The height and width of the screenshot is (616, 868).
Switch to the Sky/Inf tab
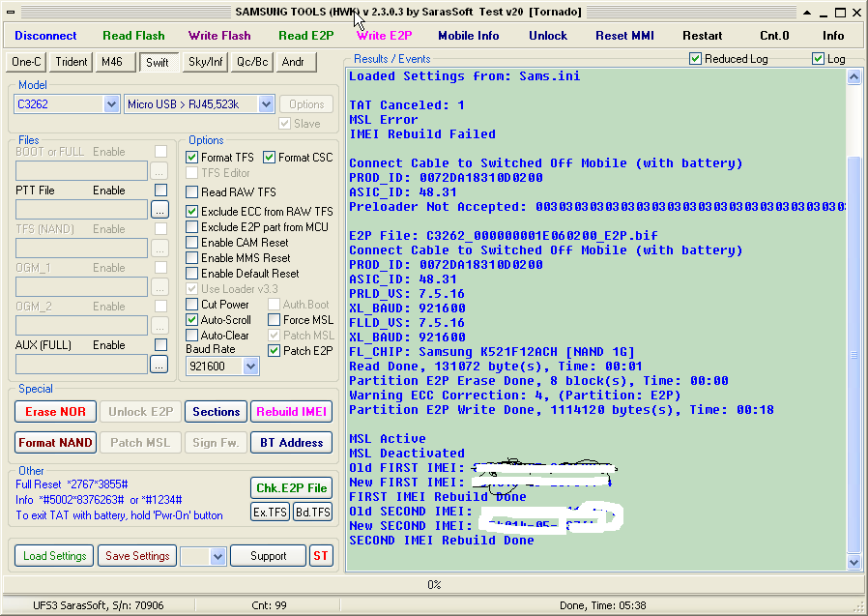pos(205,62)
